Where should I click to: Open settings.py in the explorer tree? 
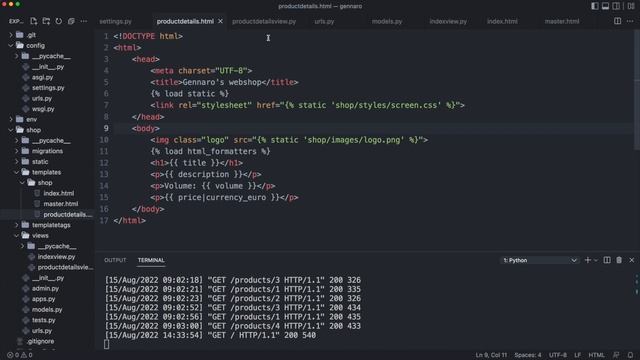(48, 88)
